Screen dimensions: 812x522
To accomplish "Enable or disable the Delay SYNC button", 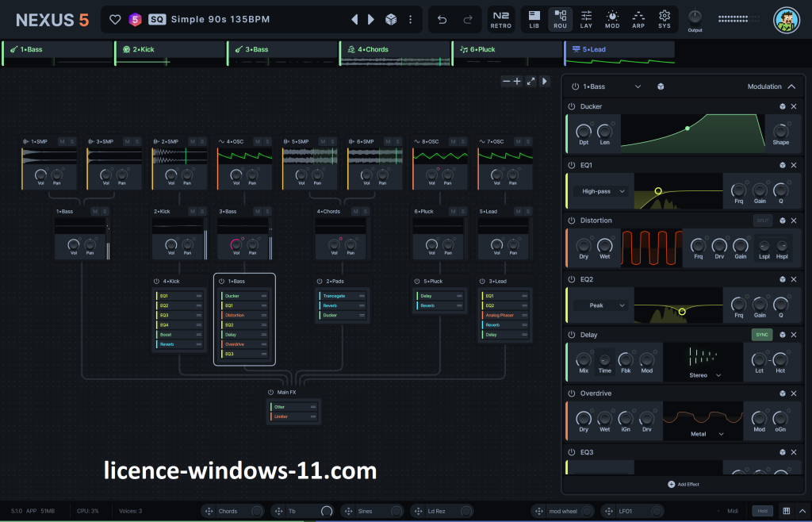I will (762, 335).
